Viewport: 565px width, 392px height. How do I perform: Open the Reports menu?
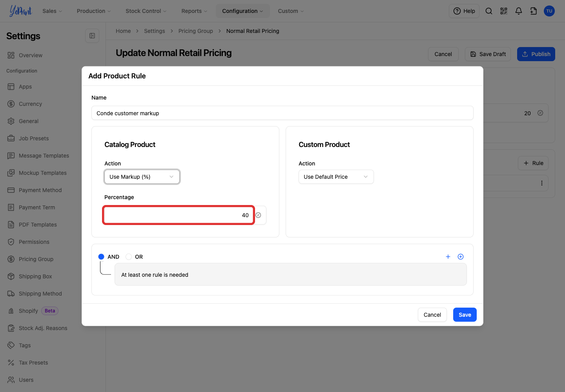tap(194, 11)
